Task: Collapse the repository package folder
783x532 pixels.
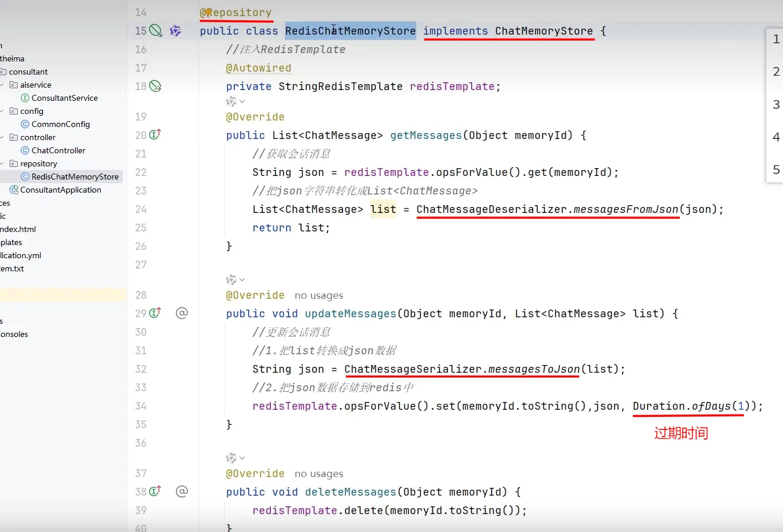Action: click(2, 163)
